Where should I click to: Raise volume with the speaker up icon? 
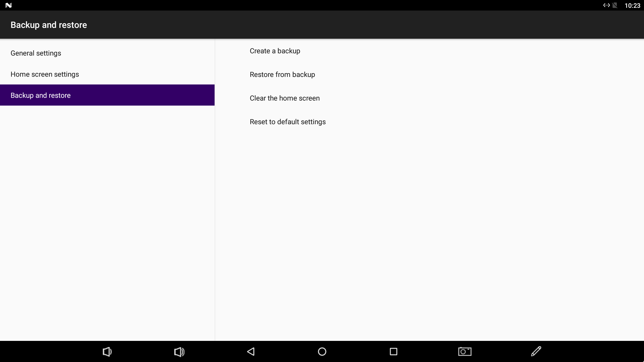pos(179,351)
